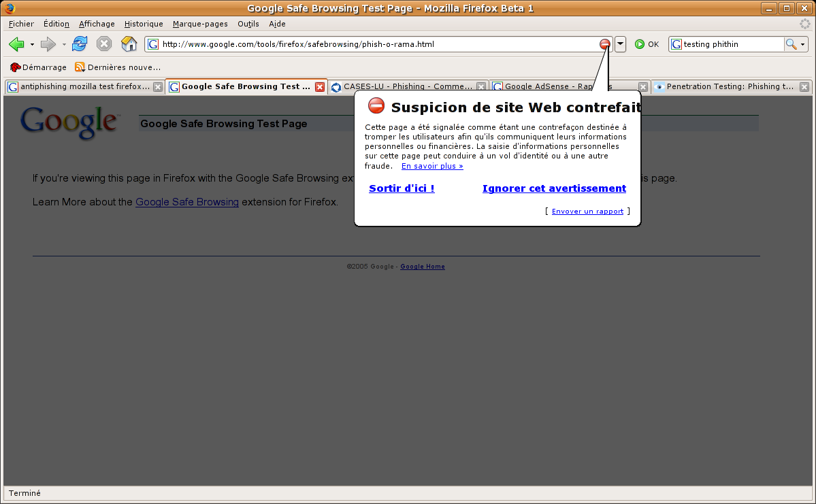
Task: Close the Google Safe Browsing Test tab
Action: 320,87
